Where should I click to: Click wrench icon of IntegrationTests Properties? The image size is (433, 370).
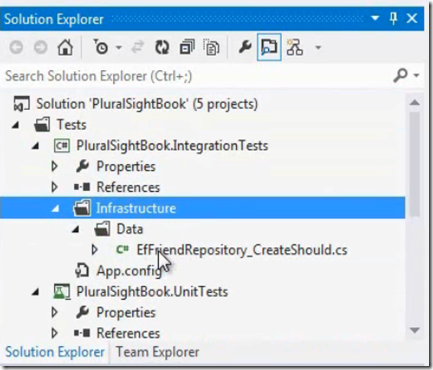(82, 166)
